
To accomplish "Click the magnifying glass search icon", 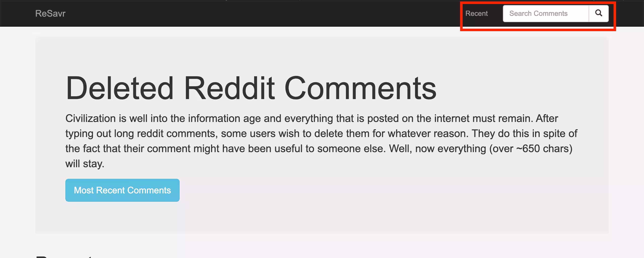I will click(x=598, y=13).
